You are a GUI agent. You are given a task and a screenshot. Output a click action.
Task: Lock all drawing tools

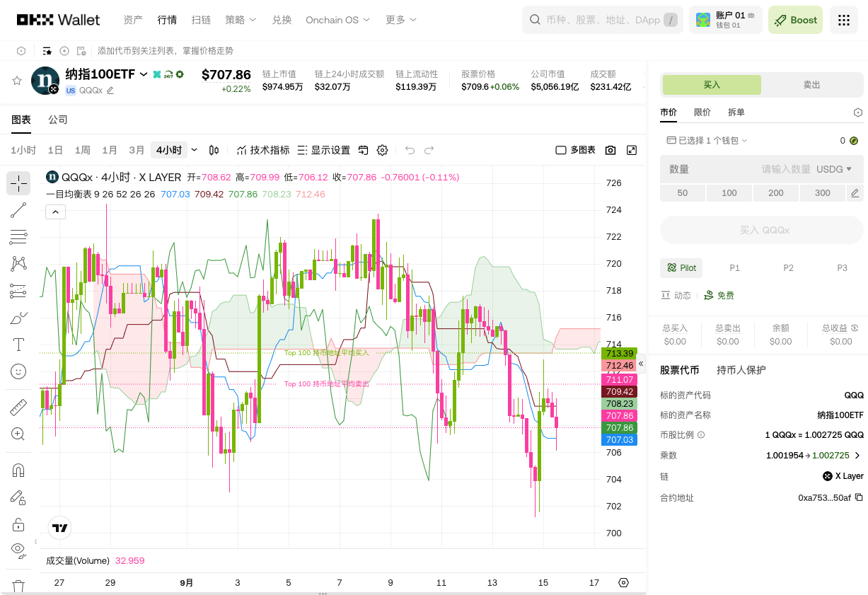click(18, 524)
